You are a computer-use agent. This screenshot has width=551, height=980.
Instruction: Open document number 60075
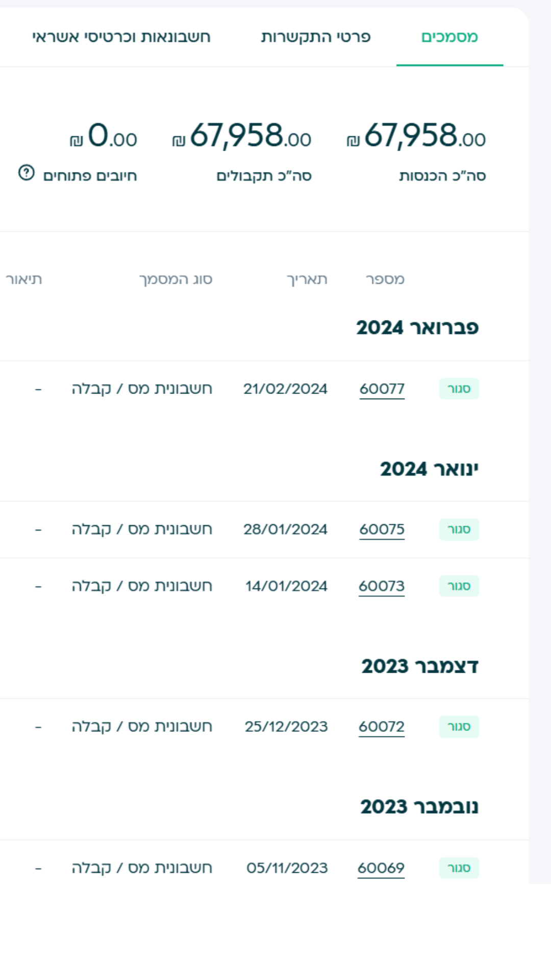[x=382, y=530]
